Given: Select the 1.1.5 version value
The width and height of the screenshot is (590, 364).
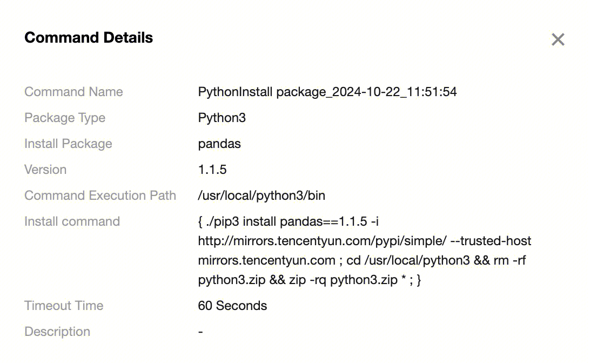Looking at the screenshot, I should tap(212, 170).
